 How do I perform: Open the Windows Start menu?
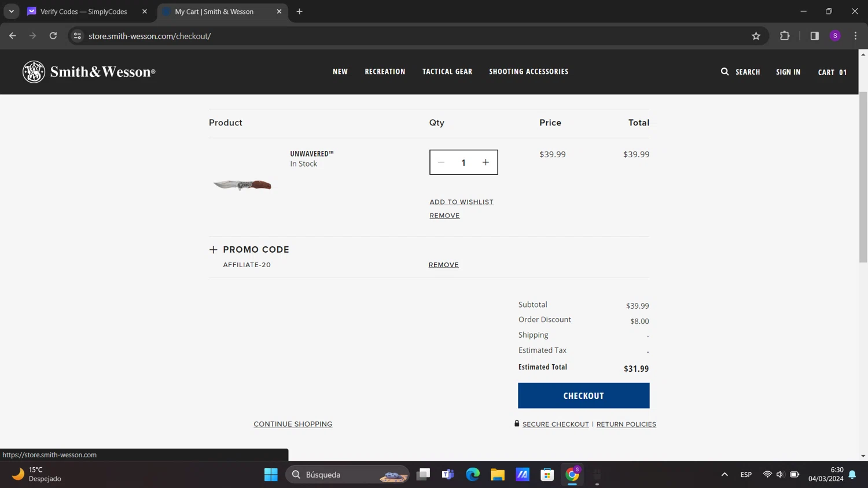(271, 475)
